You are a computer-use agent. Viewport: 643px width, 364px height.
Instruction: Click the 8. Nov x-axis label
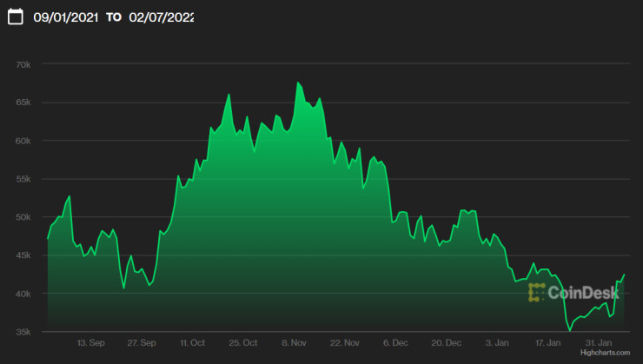(x=294, y=343)
